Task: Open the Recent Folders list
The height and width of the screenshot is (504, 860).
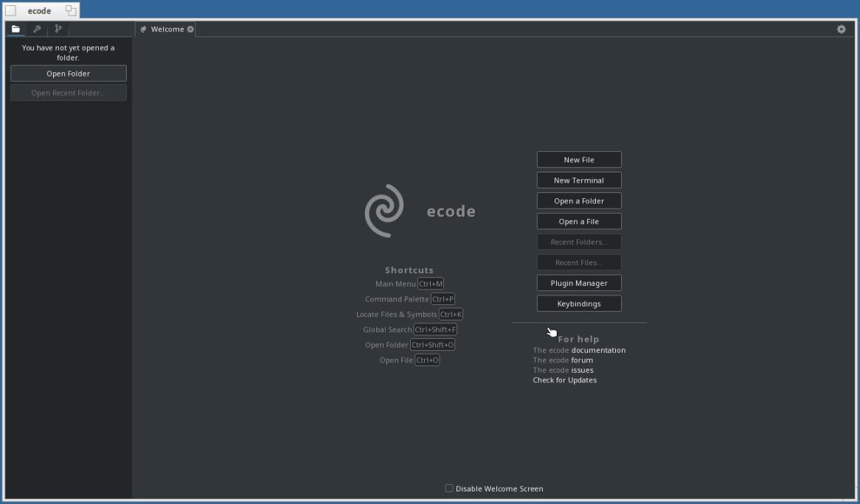Action: (x=579, y=242)
